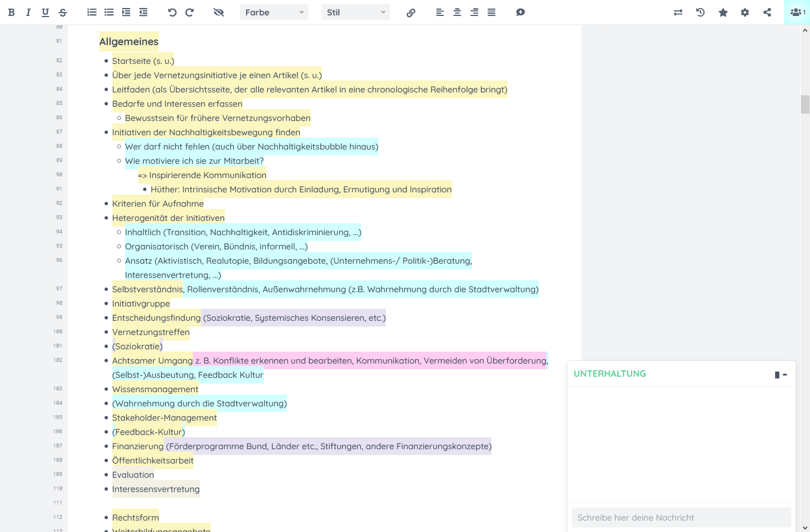Viewport: 810px width, 532px height.
Task: Insert a hyperlink with link icon
Action: [x=410, y=12]
